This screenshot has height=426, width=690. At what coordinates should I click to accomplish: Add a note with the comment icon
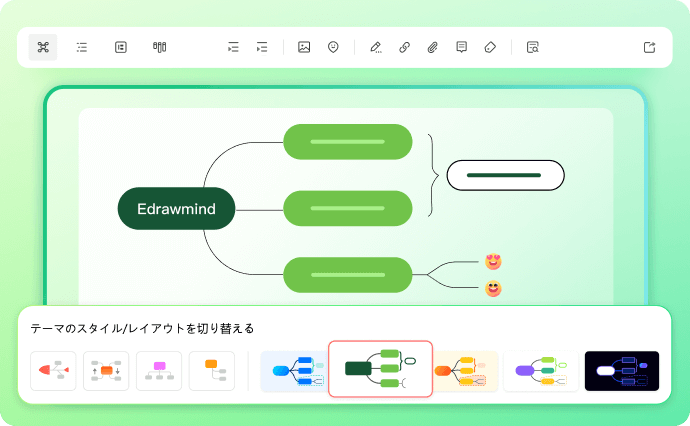[461, 47]
